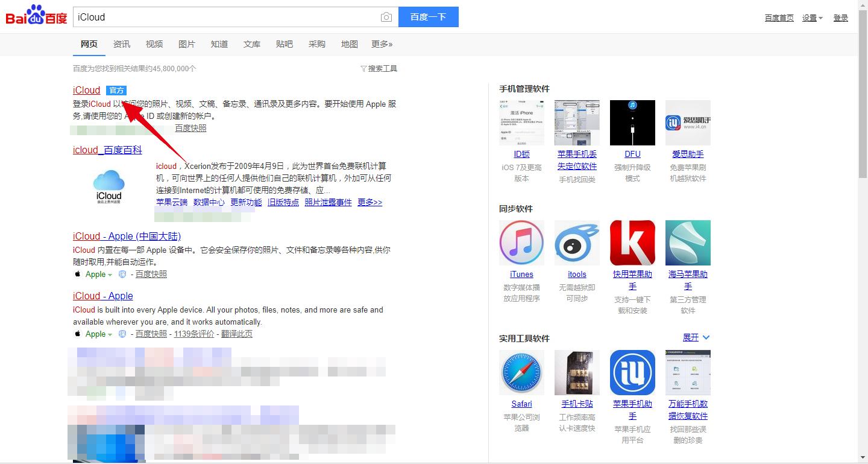
Task: Click the shield badge under English iCloud - Apple result
Action: [122, 334]
